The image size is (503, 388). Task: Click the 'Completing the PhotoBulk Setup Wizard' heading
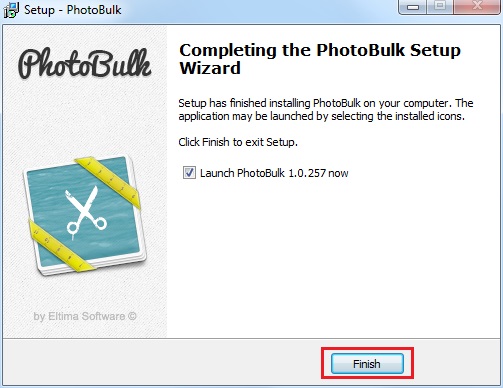[320, 59]
